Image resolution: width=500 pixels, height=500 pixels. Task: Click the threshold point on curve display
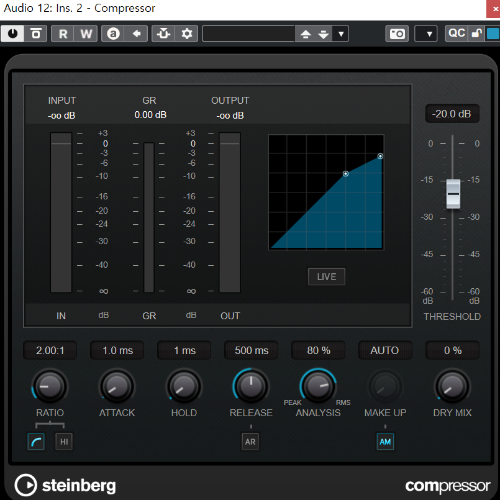coord(346,174)
